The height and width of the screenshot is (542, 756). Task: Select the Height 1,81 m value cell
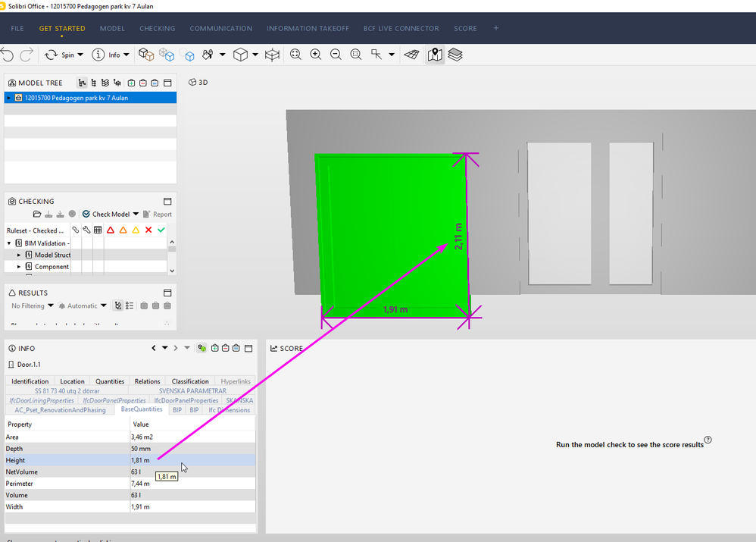(x=193, y=460)
